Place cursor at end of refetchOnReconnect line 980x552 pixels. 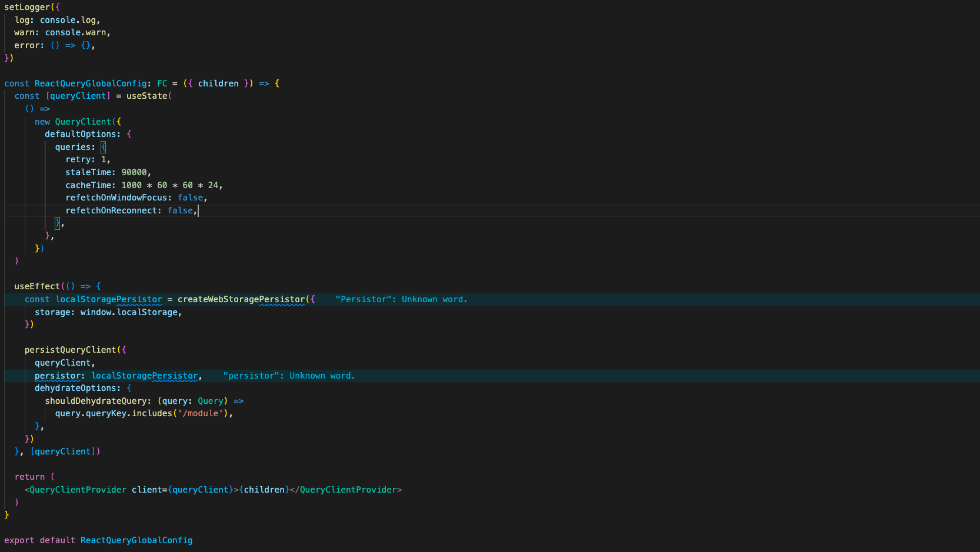pos(198,210)
